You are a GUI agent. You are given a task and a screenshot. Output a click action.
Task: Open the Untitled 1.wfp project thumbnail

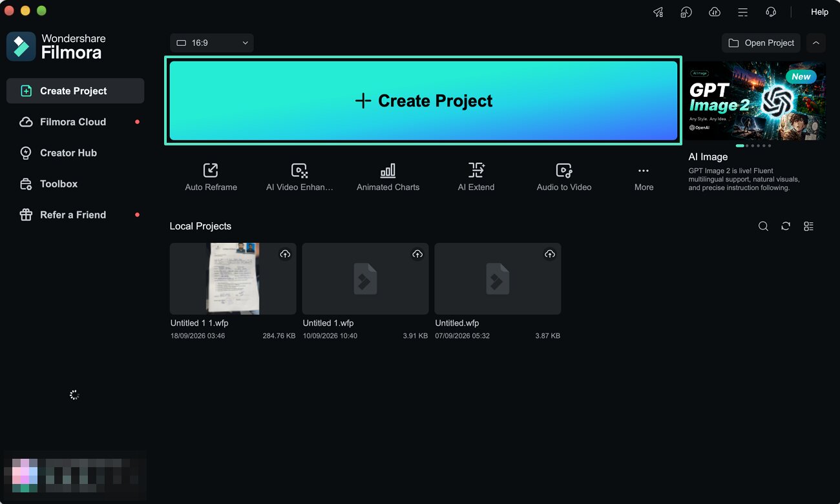coord(365,278)
